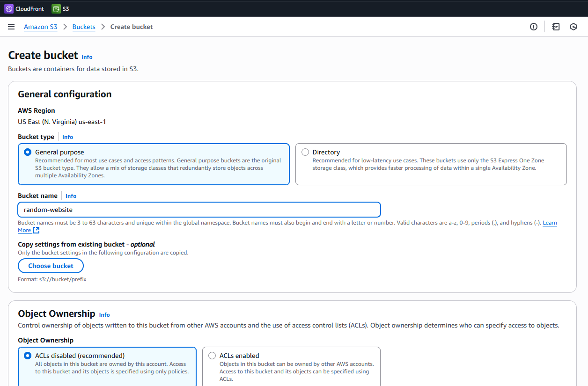Navigate to Buckets breadcrumb link
Image resolution: width=588 pixels, height=386 pixels.
(84, 27)
